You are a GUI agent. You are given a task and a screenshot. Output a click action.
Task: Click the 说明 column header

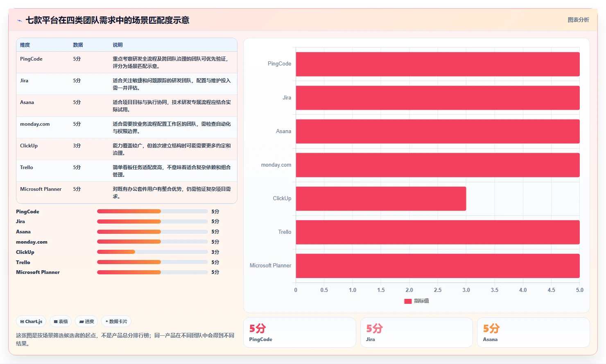point(118,45)
